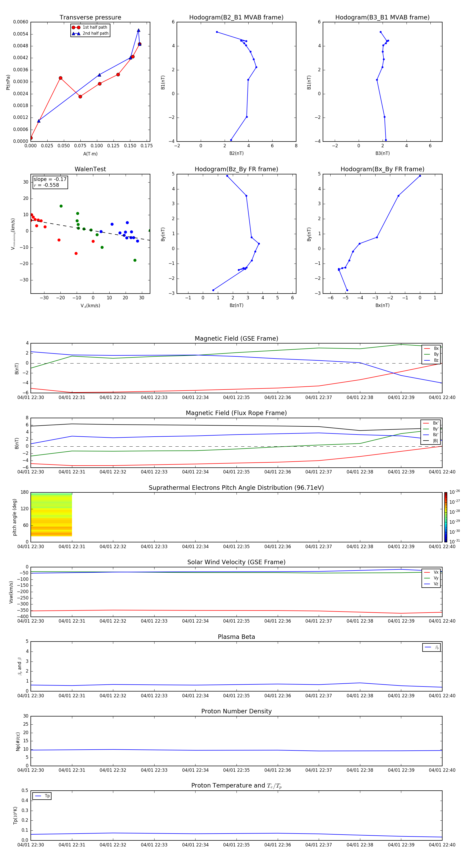Click the 'Vsw(km/s)' axis label
The height and width of the screenshot is (868, 473).
tap(11, 592)
